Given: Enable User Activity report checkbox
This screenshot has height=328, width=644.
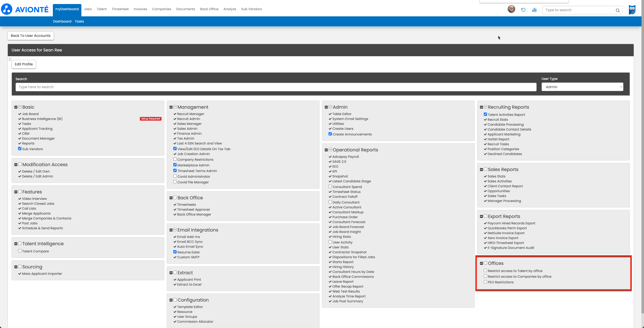Looking at the screenshot, I should point(330,242).
